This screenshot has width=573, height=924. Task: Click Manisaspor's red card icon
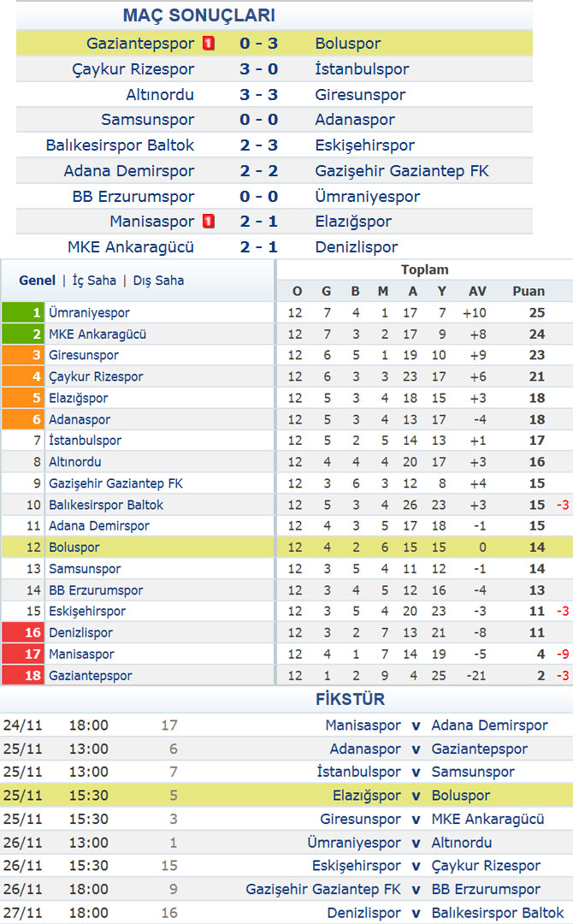[209, 221]
